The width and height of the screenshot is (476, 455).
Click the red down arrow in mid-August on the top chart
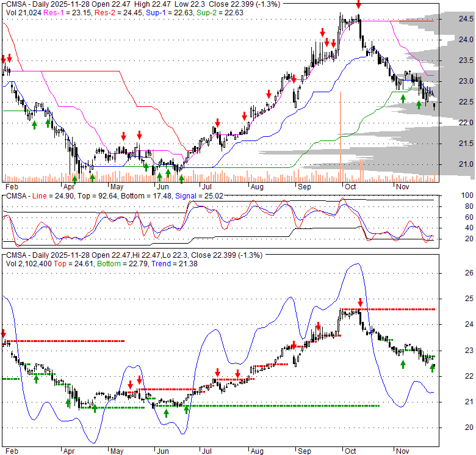(269, 93)
